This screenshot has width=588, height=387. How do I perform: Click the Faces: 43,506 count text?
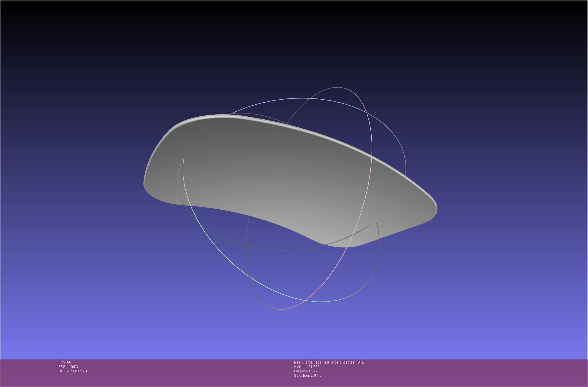point(305,371)
